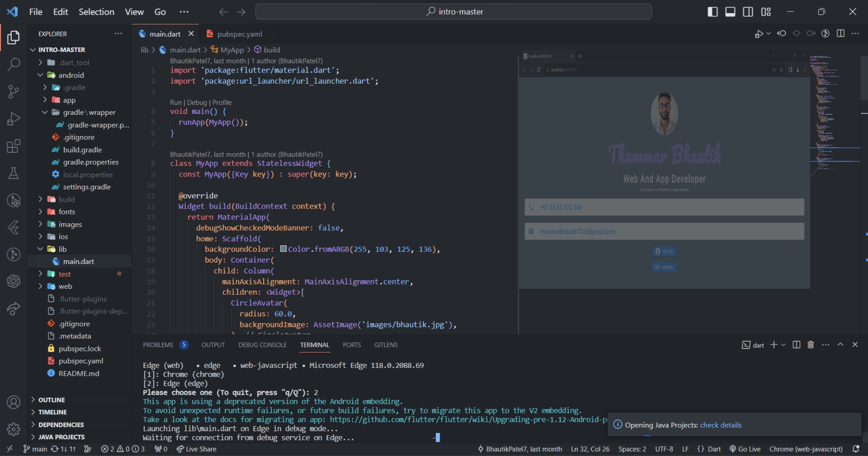Open the Selection menu
The height and width of the screenshot is (456, 868).
(96, 12)
